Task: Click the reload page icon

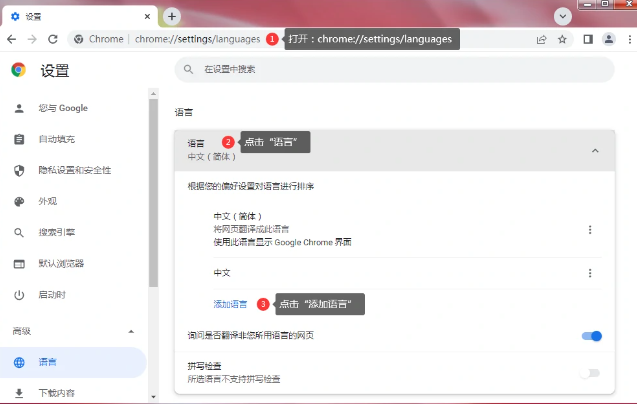Action: click(54, 39)
